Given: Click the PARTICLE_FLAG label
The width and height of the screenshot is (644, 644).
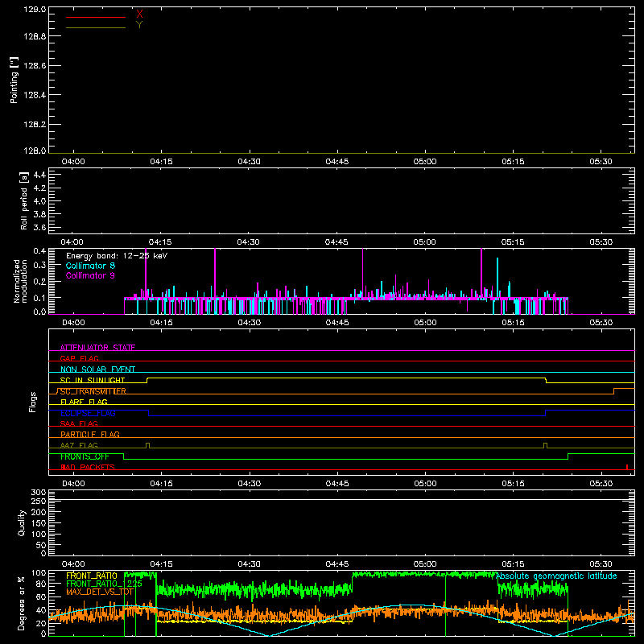Looking at the screenshot, I should tap(90, 434).
